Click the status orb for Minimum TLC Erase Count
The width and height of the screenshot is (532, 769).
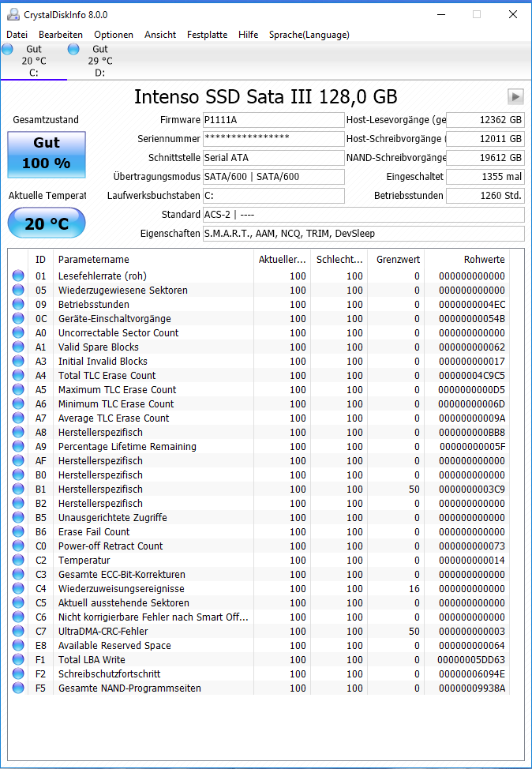click(x=18, y=404)
